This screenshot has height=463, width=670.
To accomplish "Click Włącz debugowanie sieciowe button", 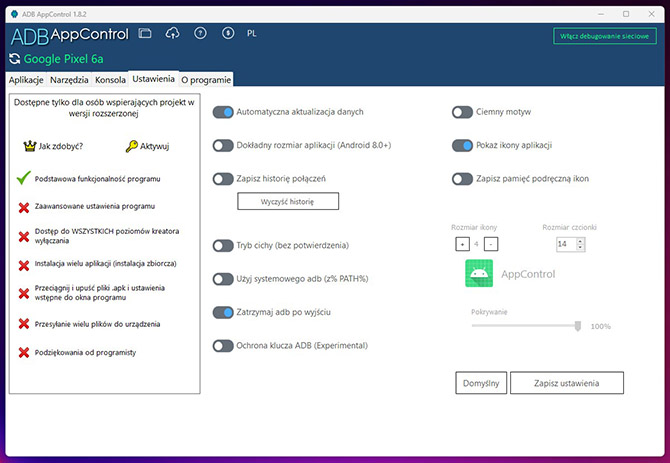I will pyautogui.click(x=605, y=36).
